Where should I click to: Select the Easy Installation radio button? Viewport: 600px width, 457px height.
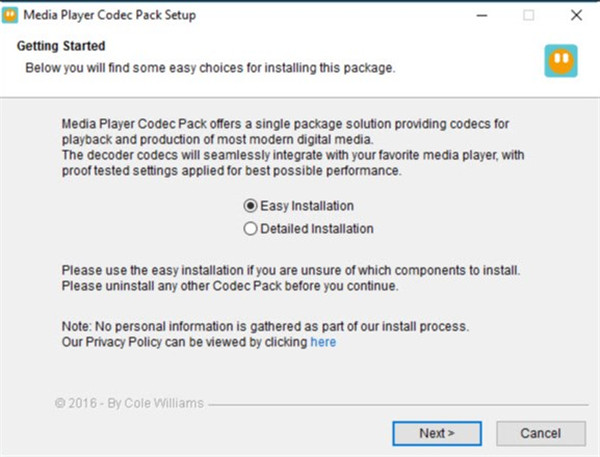pos(250,206)
